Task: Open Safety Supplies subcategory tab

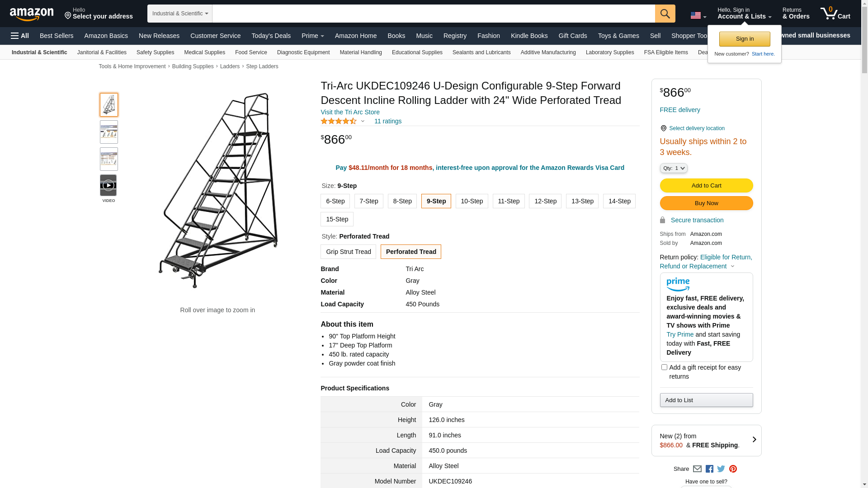Action: 155,52
